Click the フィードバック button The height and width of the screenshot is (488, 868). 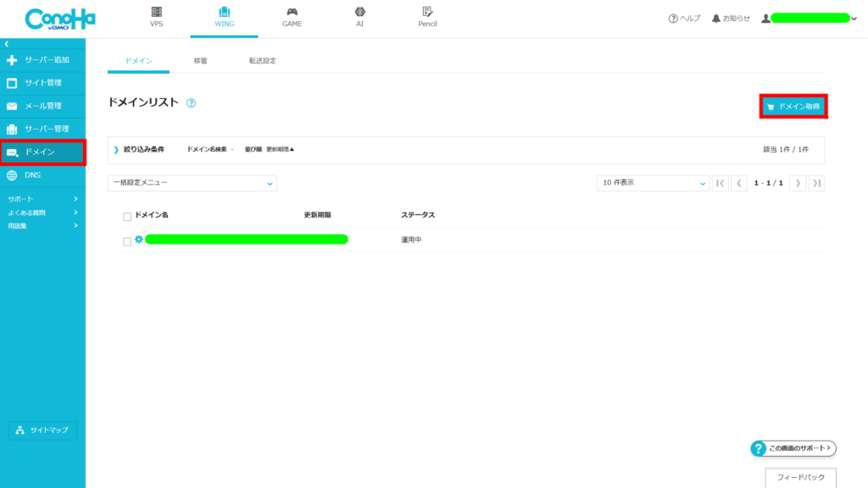(x=800, y=478)
